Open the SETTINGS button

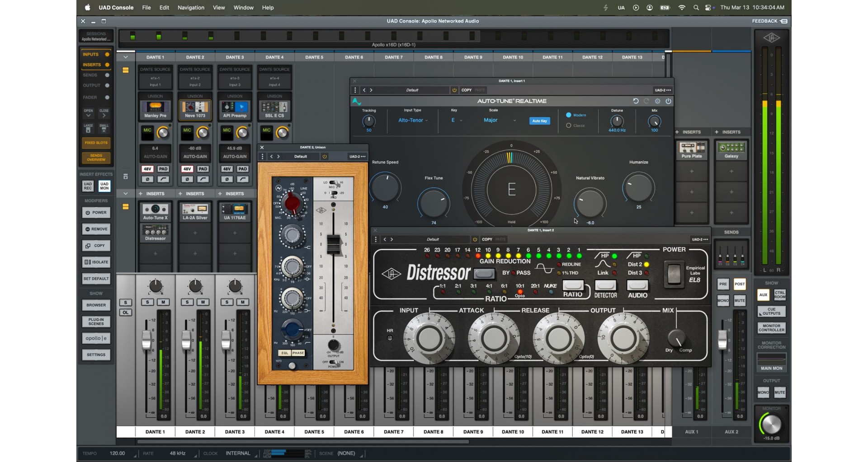pyautogui.click(x=96, y=355)
